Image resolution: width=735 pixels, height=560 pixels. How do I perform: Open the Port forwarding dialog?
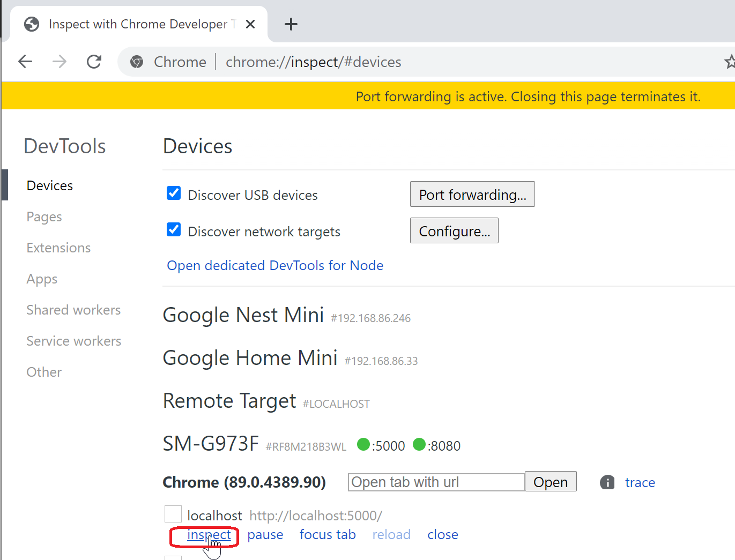point(472,194)
